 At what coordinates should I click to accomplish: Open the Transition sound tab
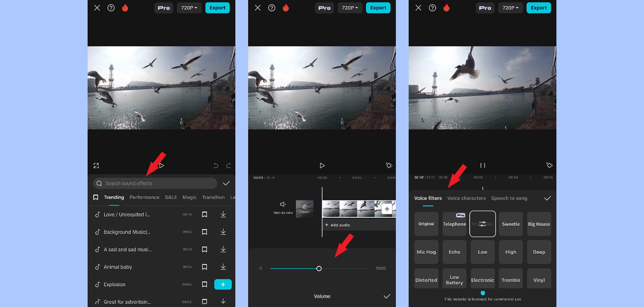(213, 197)
